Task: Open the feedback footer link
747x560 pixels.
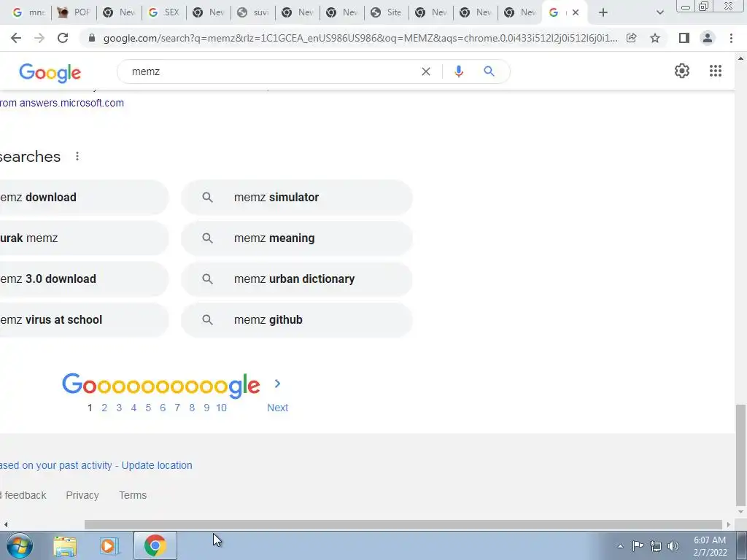Action: coord(25,495)
